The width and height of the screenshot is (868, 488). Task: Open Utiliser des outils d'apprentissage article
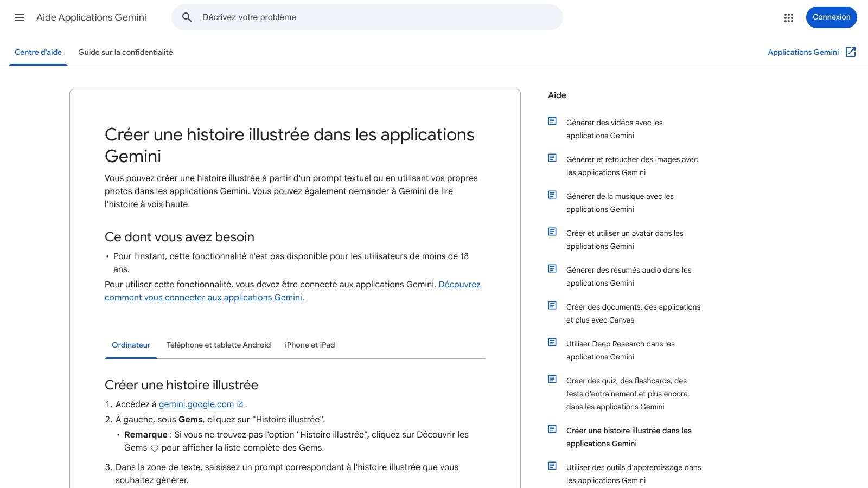point(634,474)
